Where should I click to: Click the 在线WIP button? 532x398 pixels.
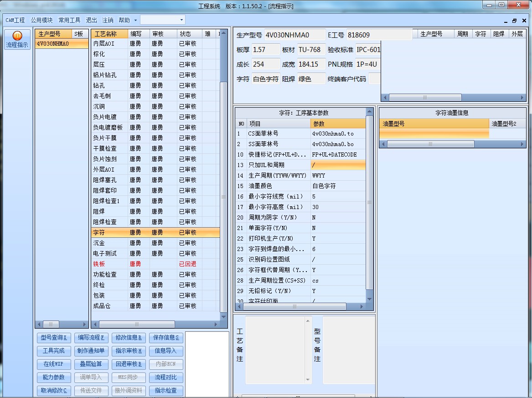(54, 364)
